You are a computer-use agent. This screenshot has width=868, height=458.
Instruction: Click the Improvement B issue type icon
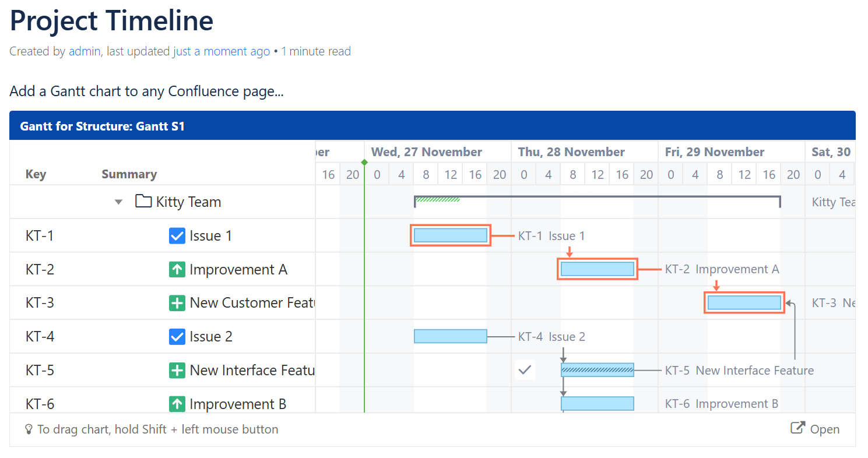pos(177,403)
